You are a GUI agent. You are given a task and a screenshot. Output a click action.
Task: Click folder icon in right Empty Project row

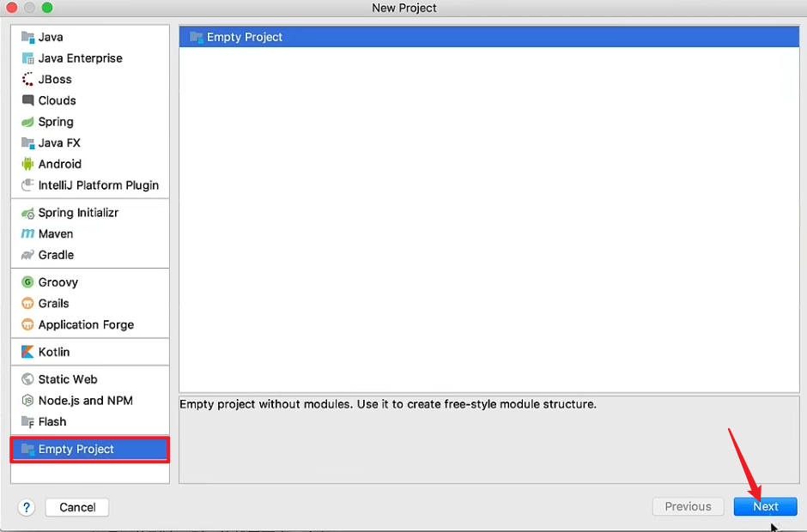pyautogui.click(x=196, y=37)
